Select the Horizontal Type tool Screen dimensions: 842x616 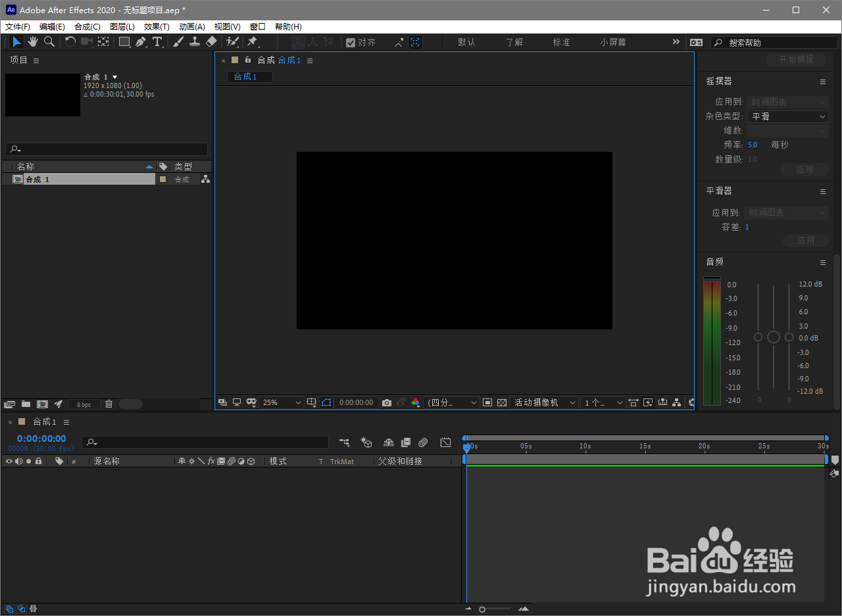click(158, 42)
